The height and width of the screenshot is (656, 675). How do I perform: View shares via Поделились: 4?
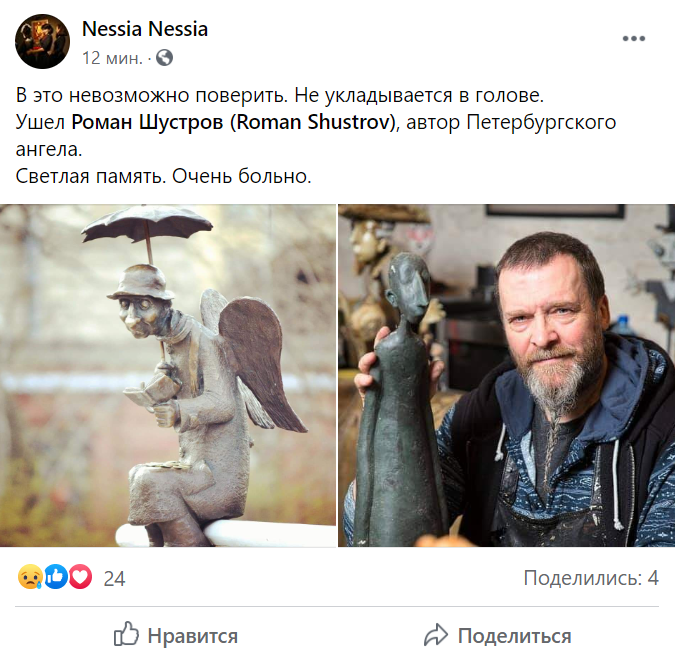point(591,578)
